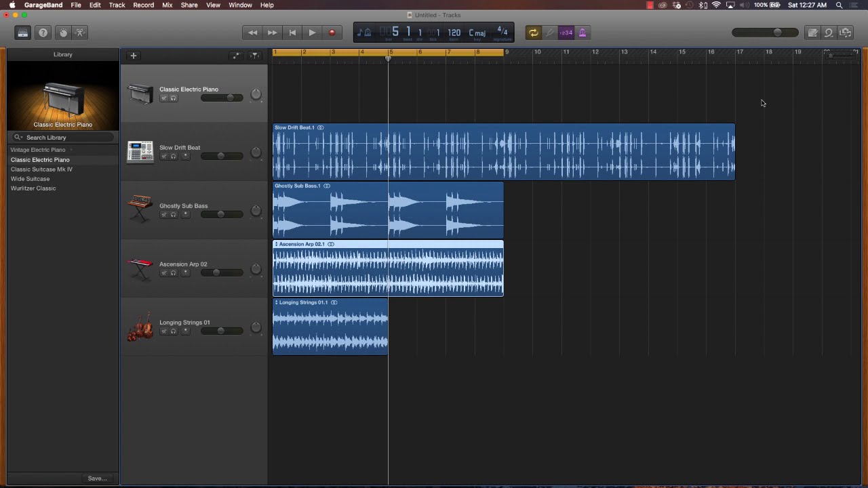Toggle the Metronome button

pos(582,33)
